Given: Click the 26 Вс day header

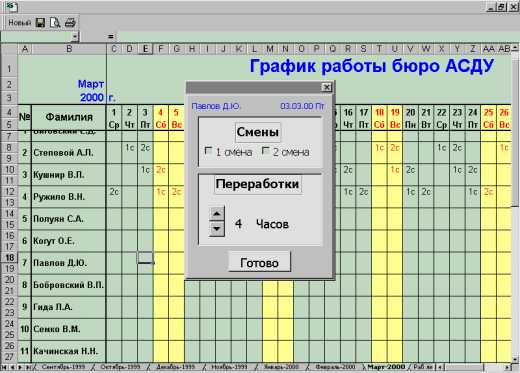Looking at the screenshot, I should click(x=504, y=118).
